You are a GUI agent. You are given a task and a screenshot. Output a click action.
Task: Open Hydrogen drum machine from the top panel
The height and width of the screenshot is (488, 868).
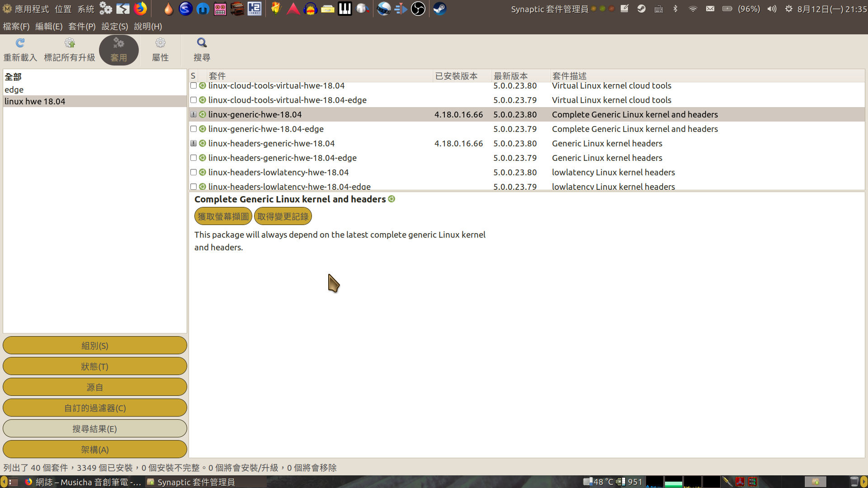254,9
